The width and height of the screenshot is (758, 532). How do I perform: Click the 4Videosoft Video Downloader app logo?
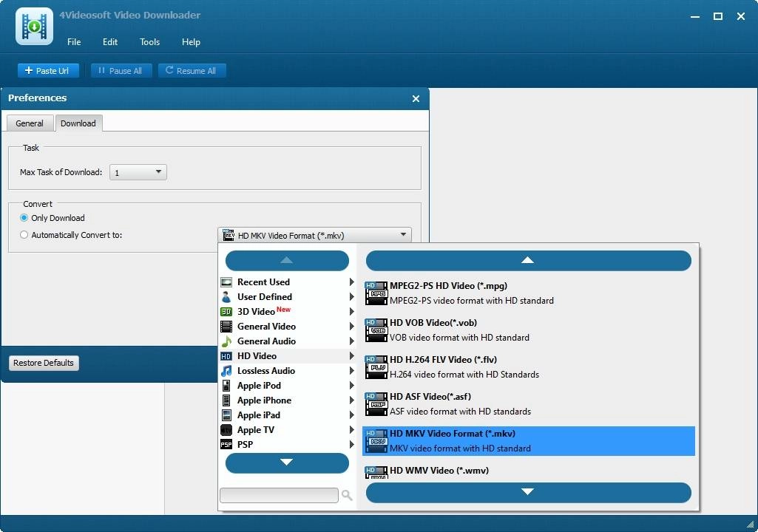click(x=34, y=26)
